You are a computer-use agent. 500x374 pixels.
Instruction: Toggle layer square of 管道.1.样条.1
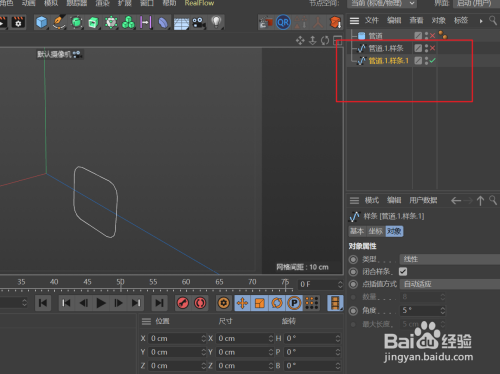[x=418, y=61]
